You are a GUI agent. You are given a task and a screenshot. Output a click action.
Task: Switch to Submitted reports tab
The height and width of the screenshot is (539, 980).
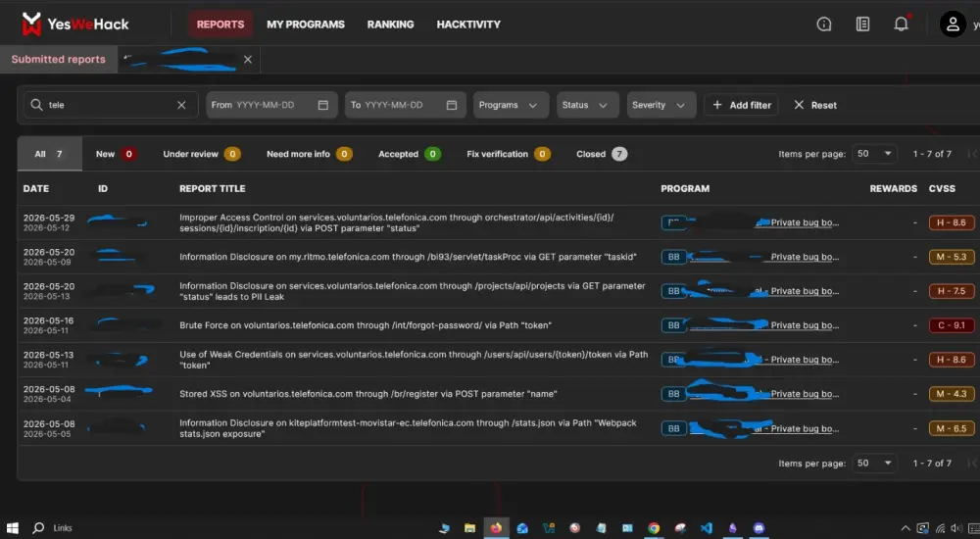58,60
